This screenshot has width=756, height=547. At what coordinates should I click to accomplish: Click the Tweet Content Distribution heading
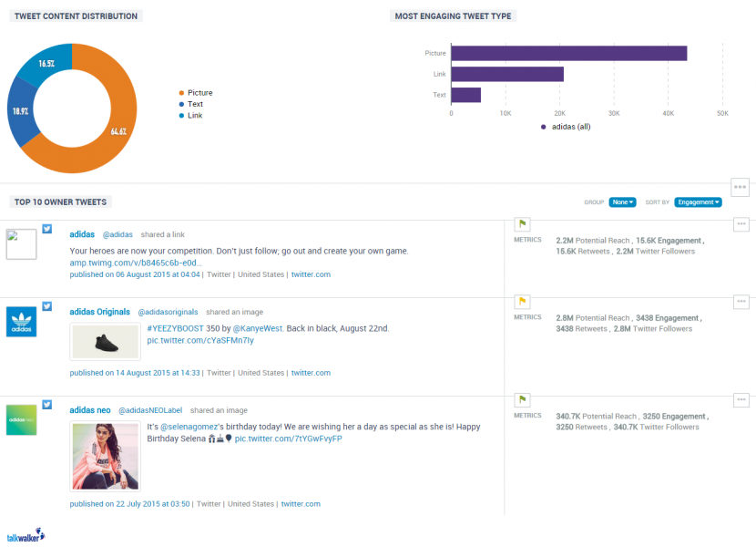76,15
